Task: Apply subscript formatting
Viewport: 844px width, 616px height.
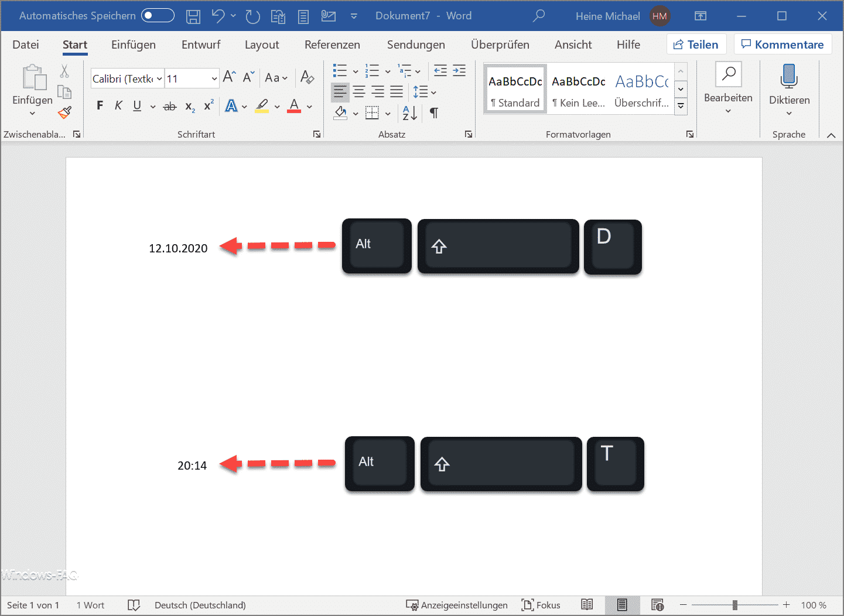Action: 190,107
